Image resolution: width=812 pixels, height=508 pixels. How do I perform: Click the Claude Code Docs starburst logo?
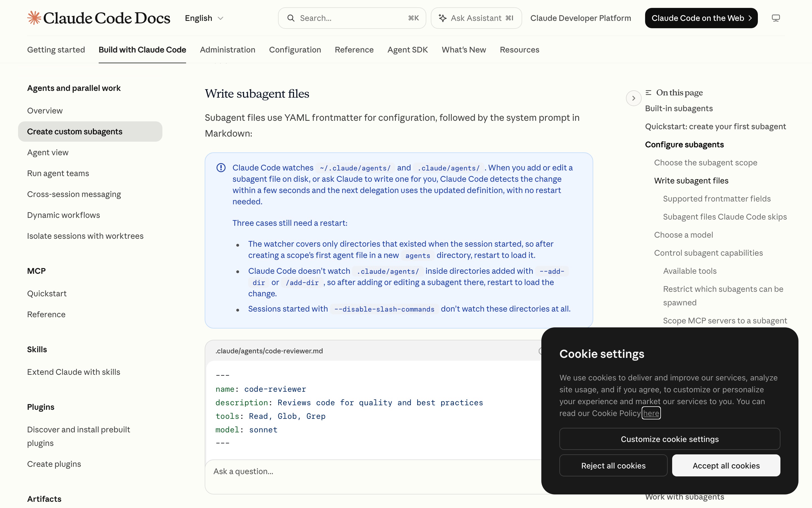tap(34, 18)
